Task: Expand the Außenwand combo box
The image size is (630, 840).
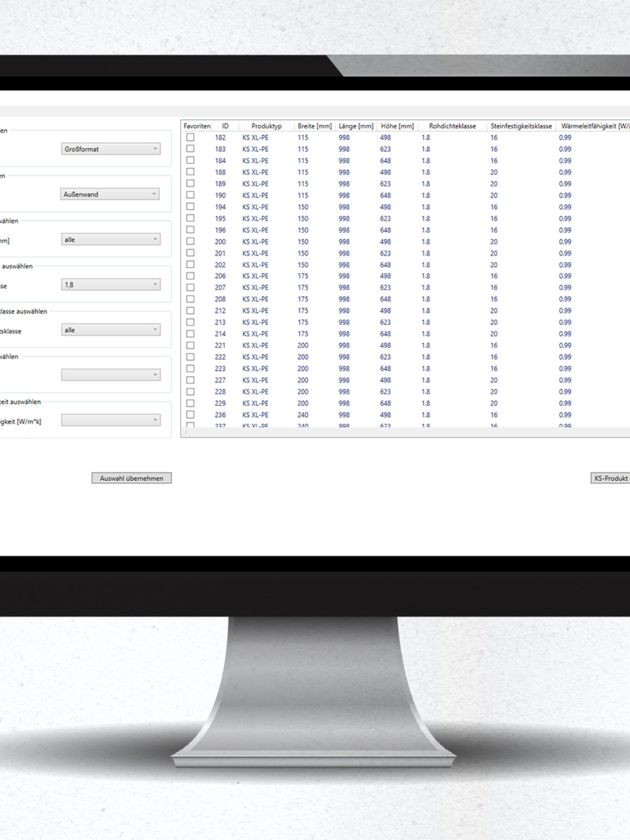Action: tap(110, 194)
